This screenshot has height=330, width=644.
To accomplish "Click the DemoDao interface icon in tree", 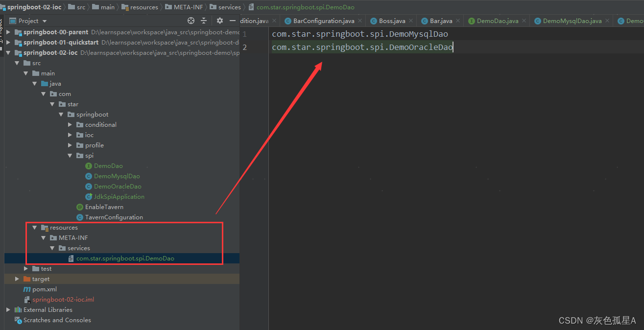I will pyautogui.click(x=89, y=166).
